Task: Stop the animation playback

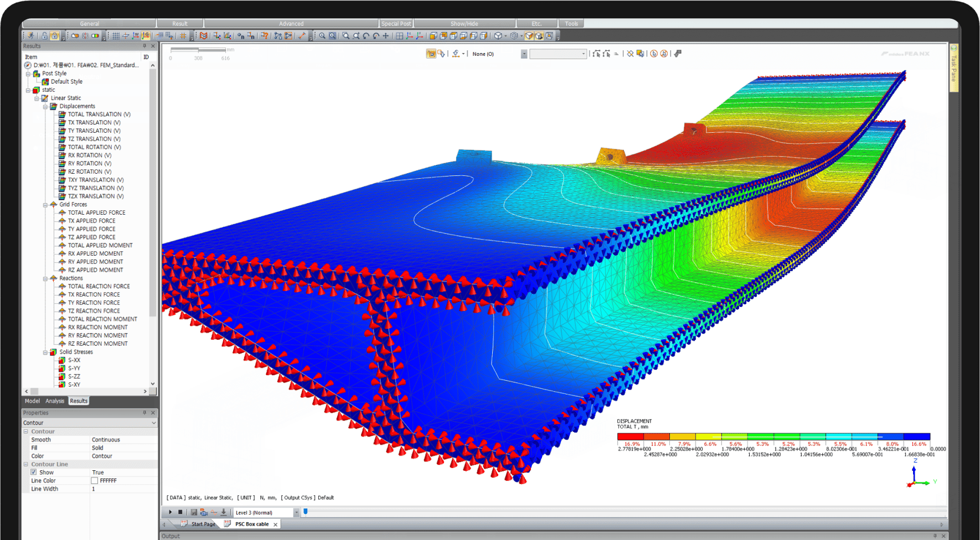Action: (180, 512)
